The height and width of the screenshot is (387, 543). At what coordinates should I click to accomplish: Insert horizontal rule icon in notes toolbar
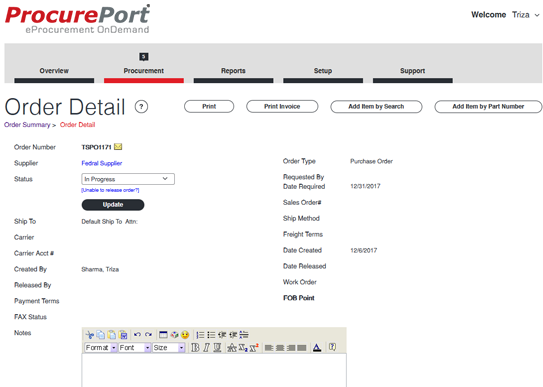pos(244,335)
